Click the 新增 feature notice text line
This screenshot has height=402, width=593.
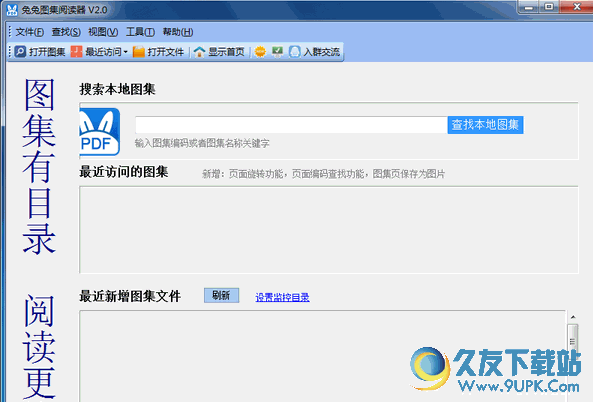pyautogui.click(x=323, y=174)
